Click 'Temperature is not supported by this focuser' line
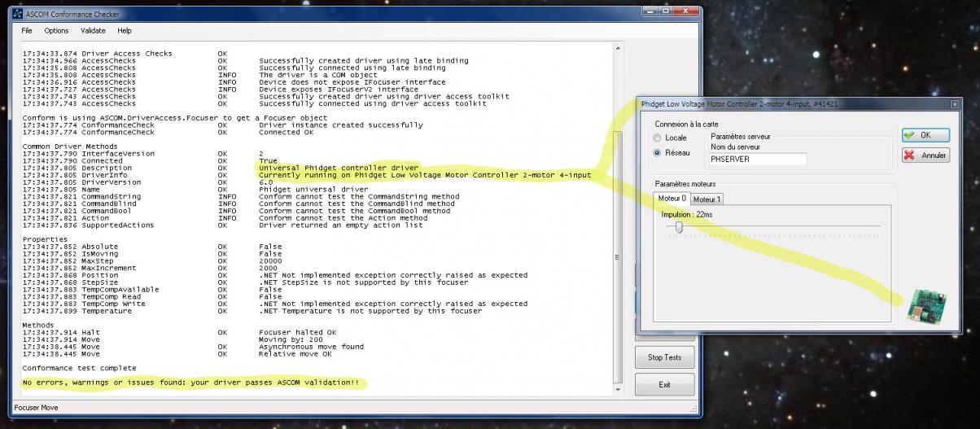This screenshot has height=429, width=980. click(x=370, y=311)
